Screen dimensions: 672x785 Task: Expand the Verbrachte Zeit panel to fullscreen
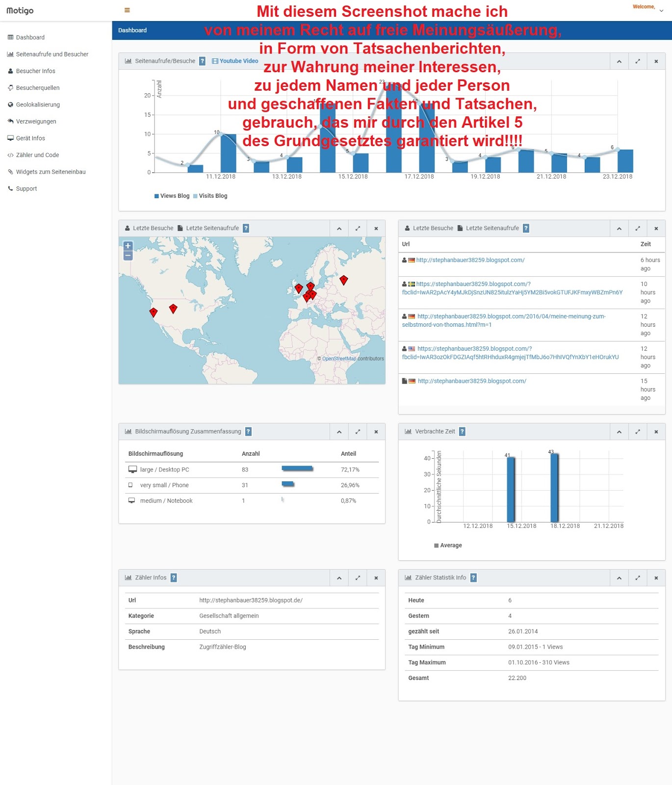coord(638,432)
